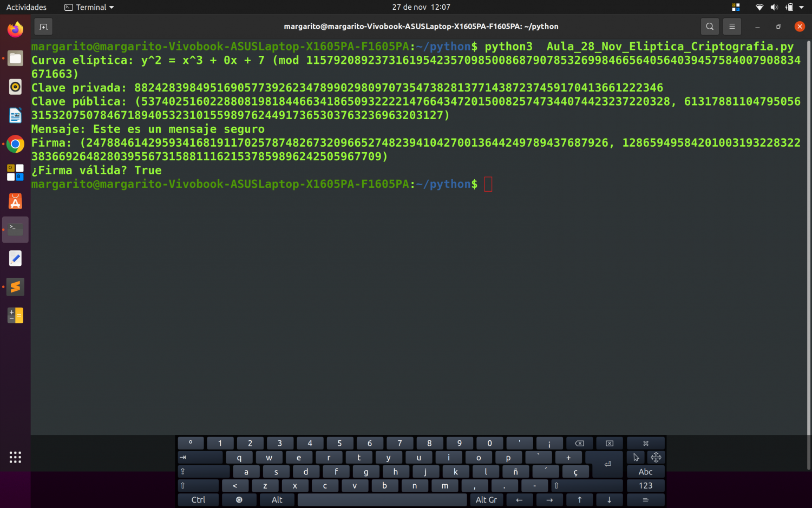Toggle the Alt Gr modifier key
Image resolution: width=812 pixels, height=508 pixels.
click(x=486, y=499)
